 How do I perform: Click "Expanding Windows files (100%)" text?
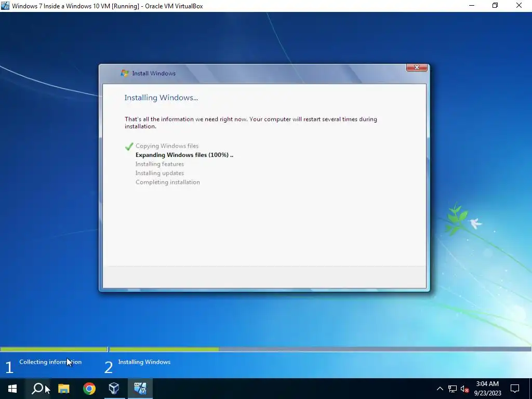[184, 155]
